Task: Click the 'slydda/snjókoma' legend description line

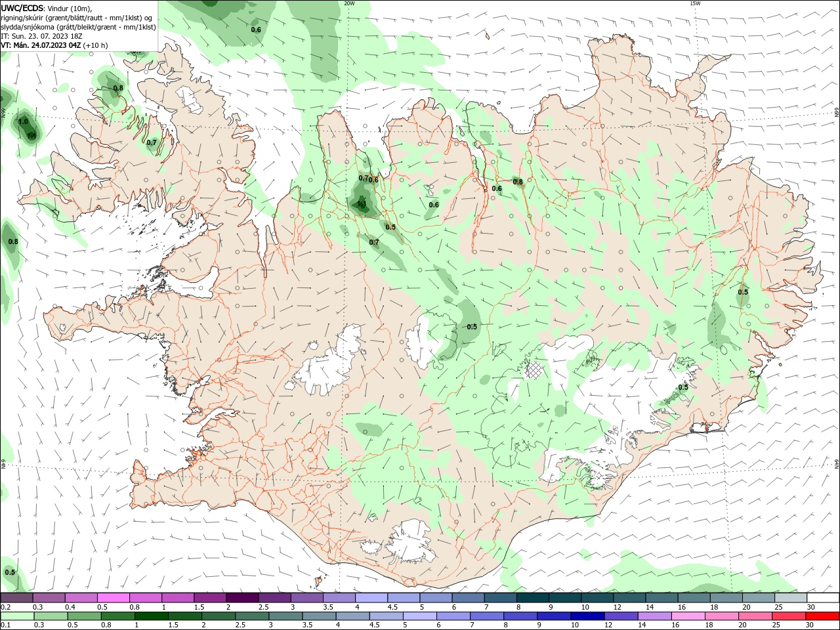Action: 78,27
